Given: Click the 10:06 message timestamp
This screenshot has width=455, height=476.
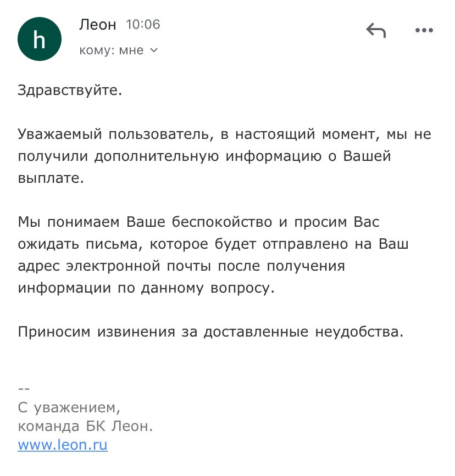Looking at the screenshot, I should (143, 25).
